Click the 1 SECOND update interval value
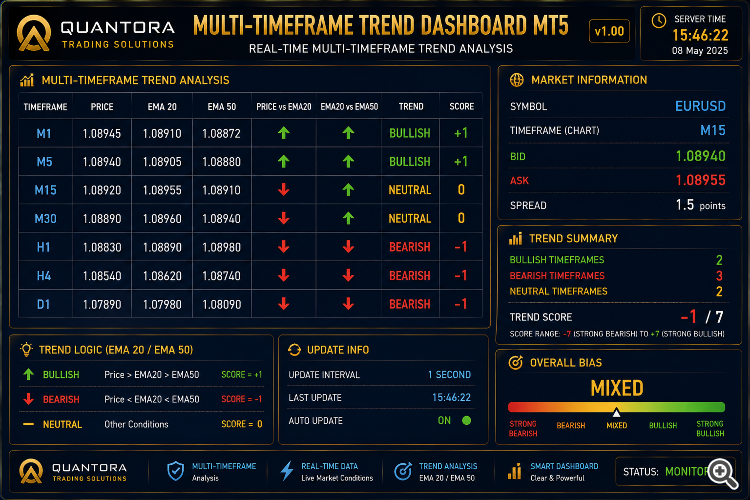 tap(449, 375)
